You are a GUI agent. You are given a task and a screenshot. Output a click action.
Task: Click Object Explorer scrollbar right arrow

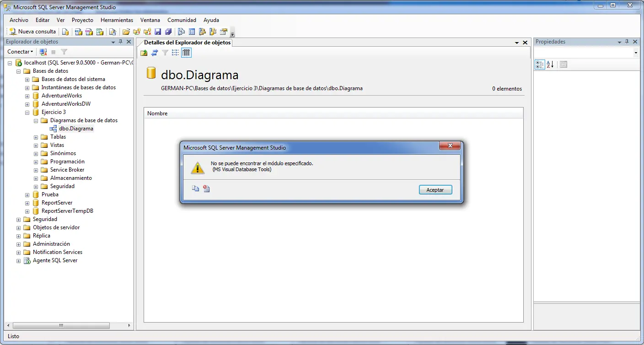[x=129, y=326]
